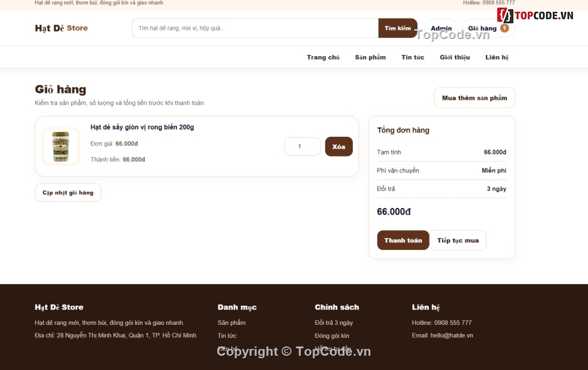Go to Trang chủ menu item
588x370 pixels.
323,58
